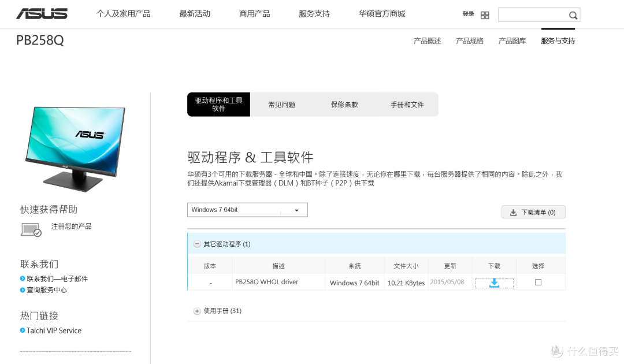This screenshot has width=624, height=364.
Task: Open the 商用产品 menu
Action: pyautogui.click(x=254, y=14)
